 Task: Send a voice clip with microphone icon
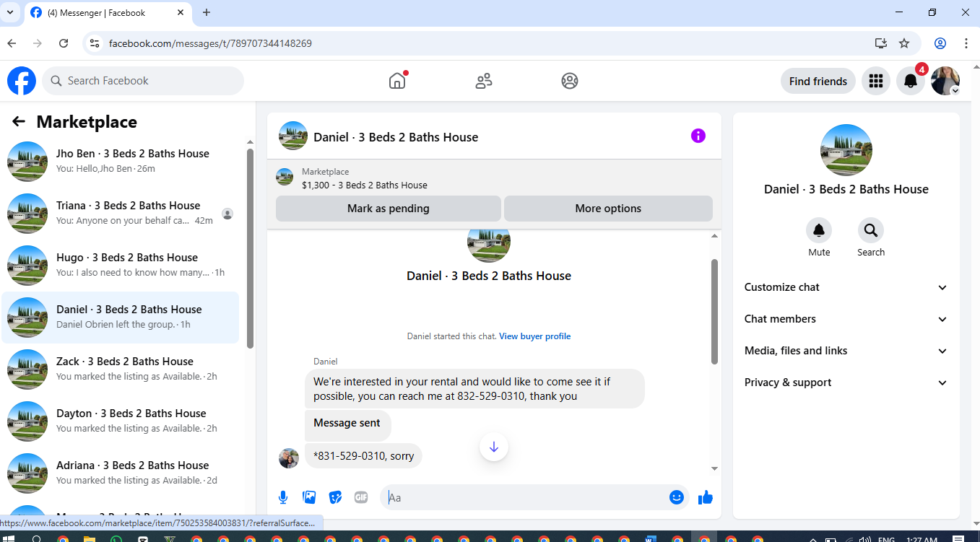[283, 497]
